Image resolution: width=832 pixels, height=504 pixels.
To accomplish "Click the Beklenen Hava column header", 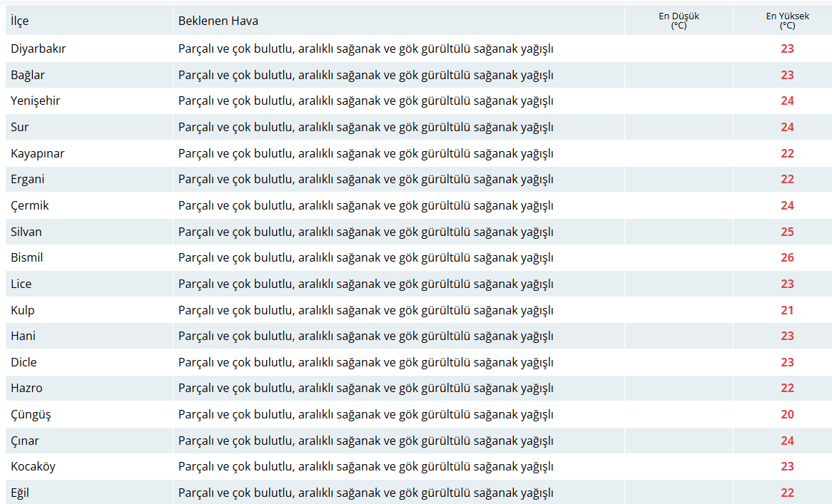I will (218, 21).
